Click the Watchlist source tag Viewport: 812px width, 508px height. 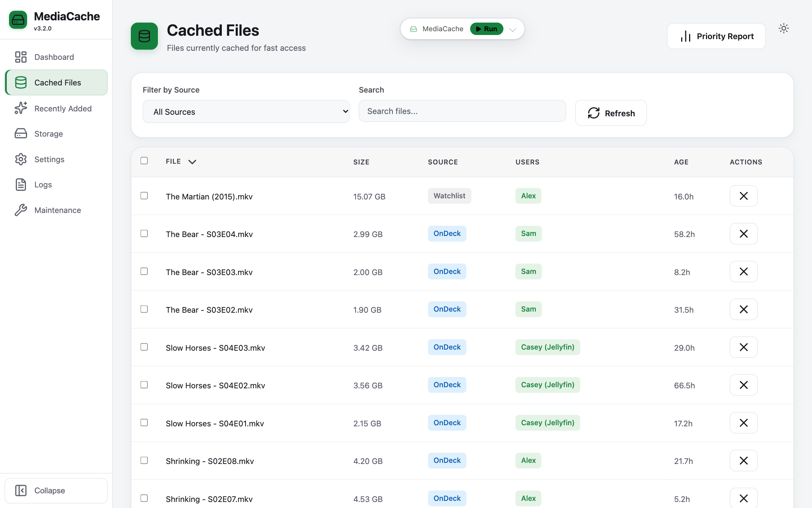(449, 196)
